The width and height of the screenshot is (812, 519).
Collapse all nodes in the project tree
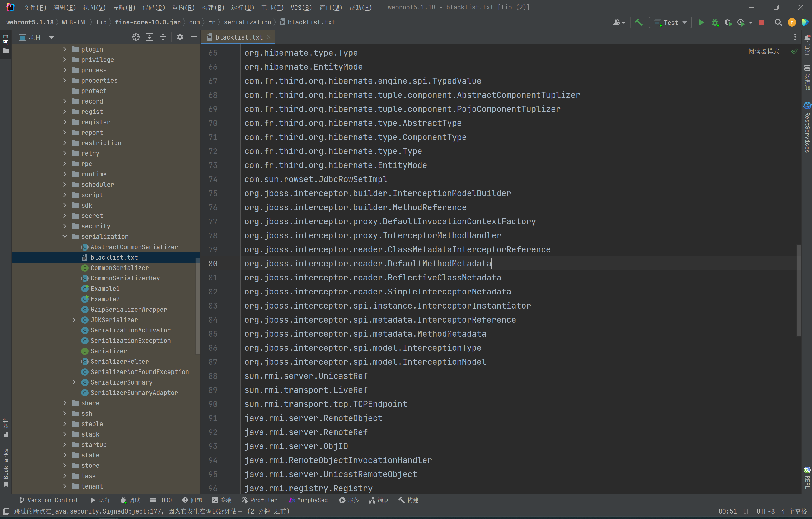[163, 37]
